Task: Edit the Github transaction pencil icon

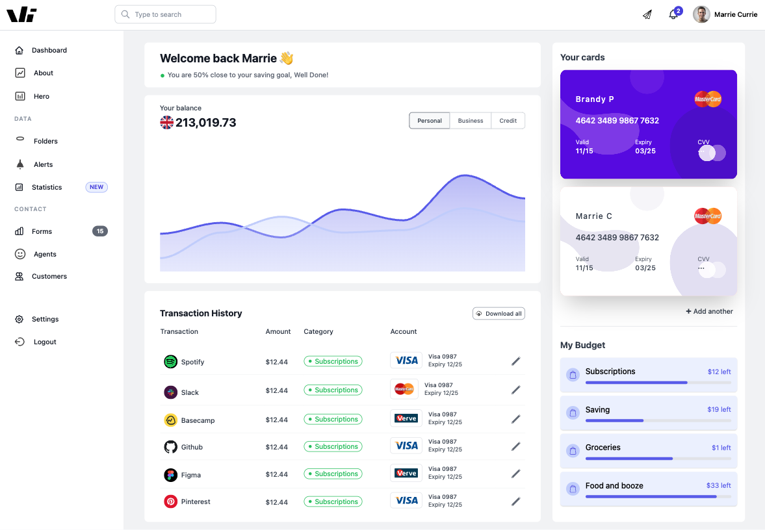Action: pos(515,447)
